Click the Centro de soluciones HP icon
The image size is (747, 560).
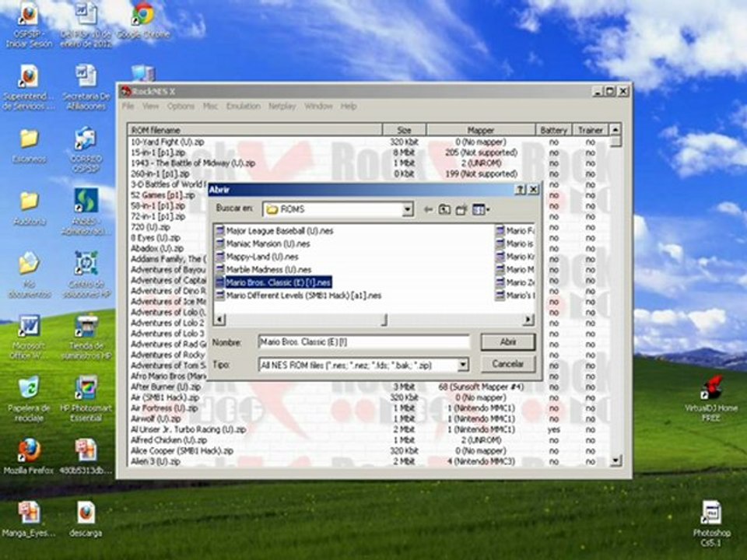tap(86, 275)
